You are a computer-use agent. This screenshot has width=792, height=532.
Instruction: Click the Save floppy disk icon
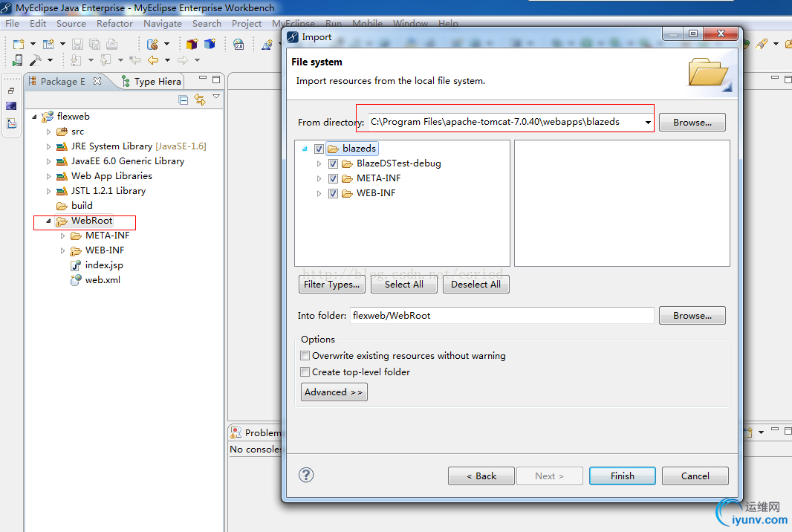(77, 44)
